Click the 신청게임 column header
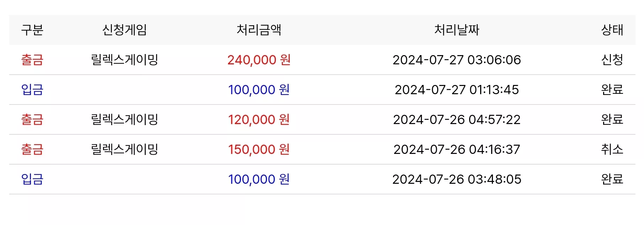Image resolution: width=644 pixels, height=225 pixels. [124, 30]
